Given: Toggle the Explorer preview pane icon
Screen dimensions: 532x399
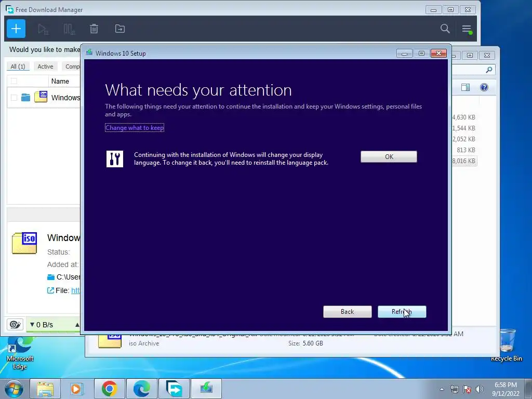Looking at the screenshot, I should click(x=465, y=87).
